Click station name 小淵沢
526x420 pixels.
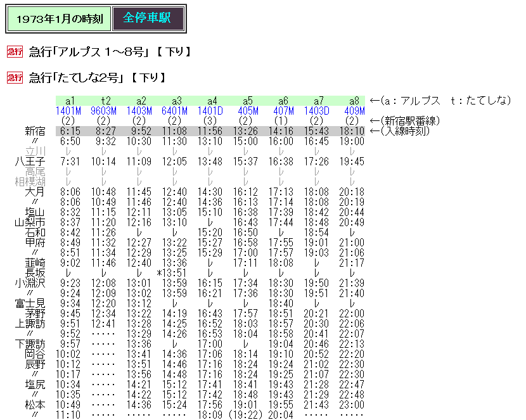tap(30, 283)
